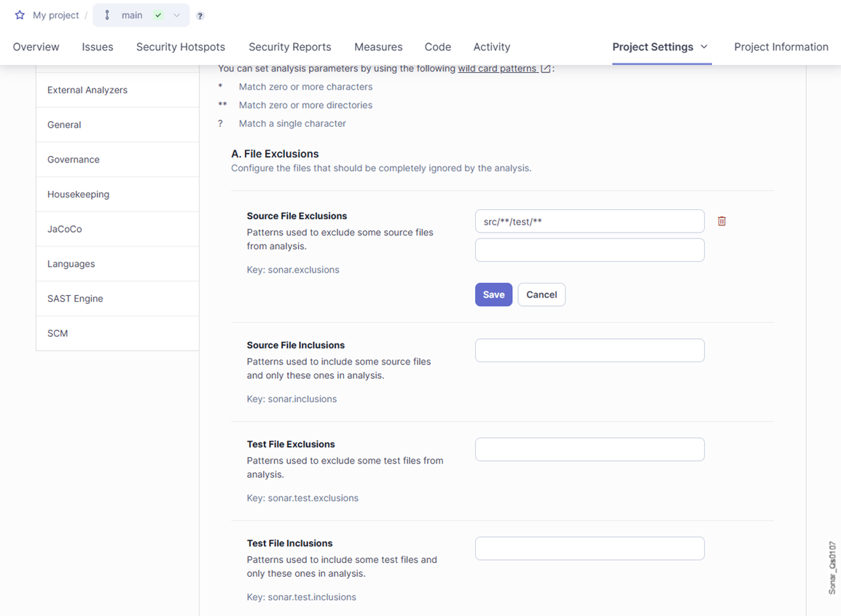Open the Project Information page
This screenshot has height=616, width=841.
[781, 47]
